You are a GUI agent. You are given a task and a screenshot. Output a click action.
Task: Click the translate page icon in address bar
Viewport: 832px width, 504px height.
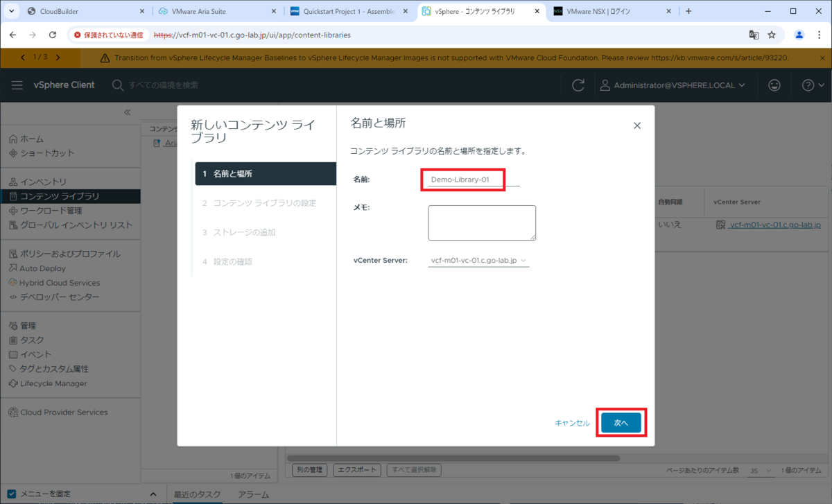[754, 35]
